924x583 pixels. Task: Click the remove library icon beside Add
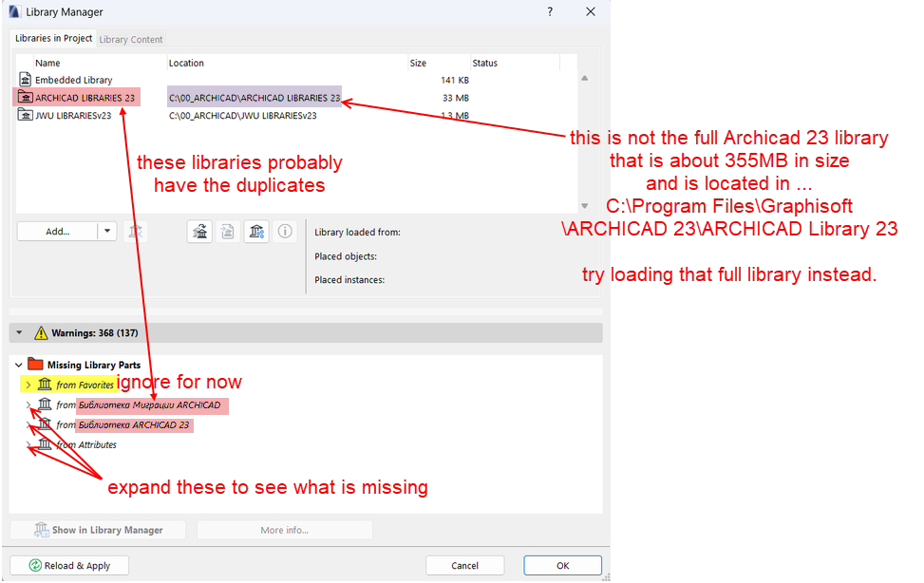pyautogui.click(x=136, y=232)
